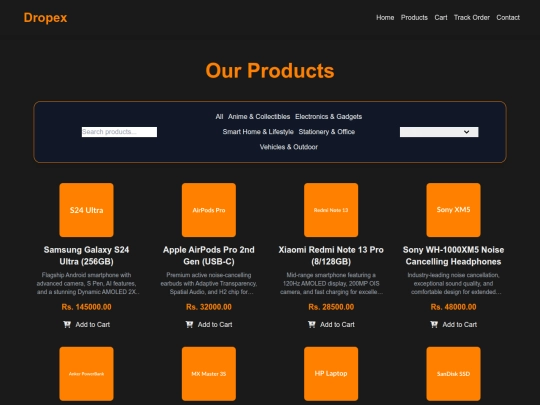Open the MX Master 3S product image
Viewport: 540px width, 405px height.
pos(209,374)
